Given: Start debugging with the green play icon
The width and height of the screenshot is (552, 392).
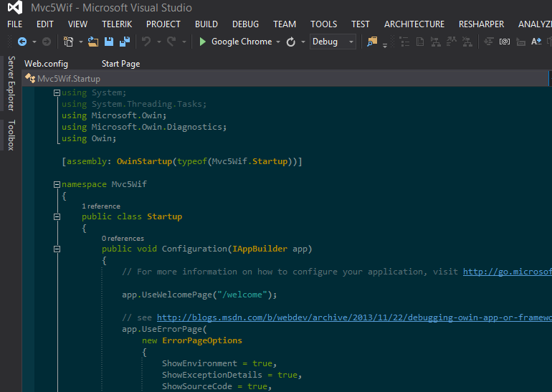Looking at the screenshot, I should 202,42.
